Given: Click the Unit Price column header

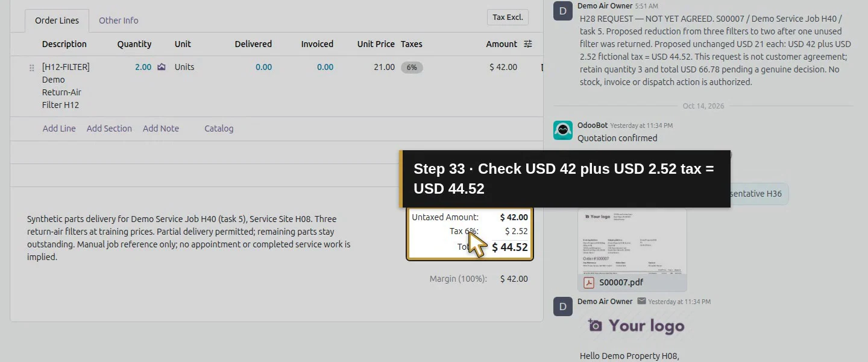Looking at the screenshot, I should tap(376, 44).
